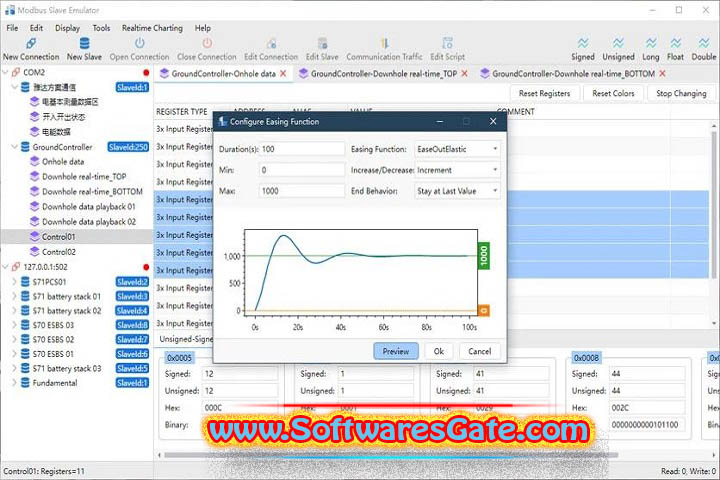Select the Signed display format icon

tap(583, 43)
